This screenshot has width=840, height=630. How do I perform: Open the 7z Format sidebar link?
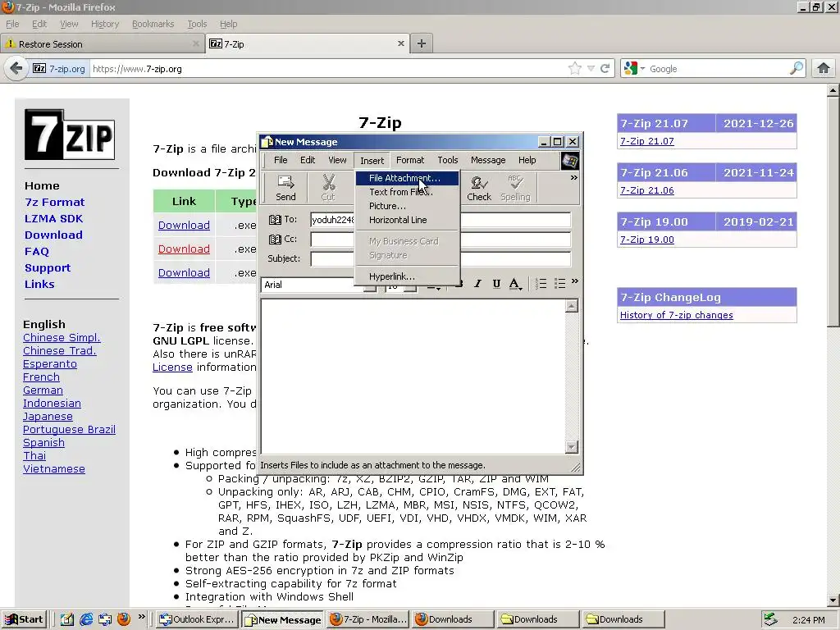click(x=55, y=202)
